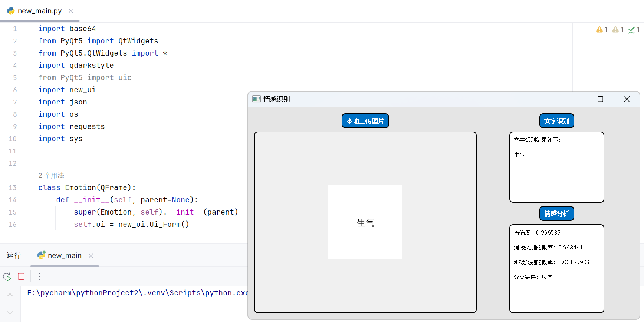Click the 置信度: 0.996535 result text
Viewport: 644px width, 322px height.
tap(537, 232)
